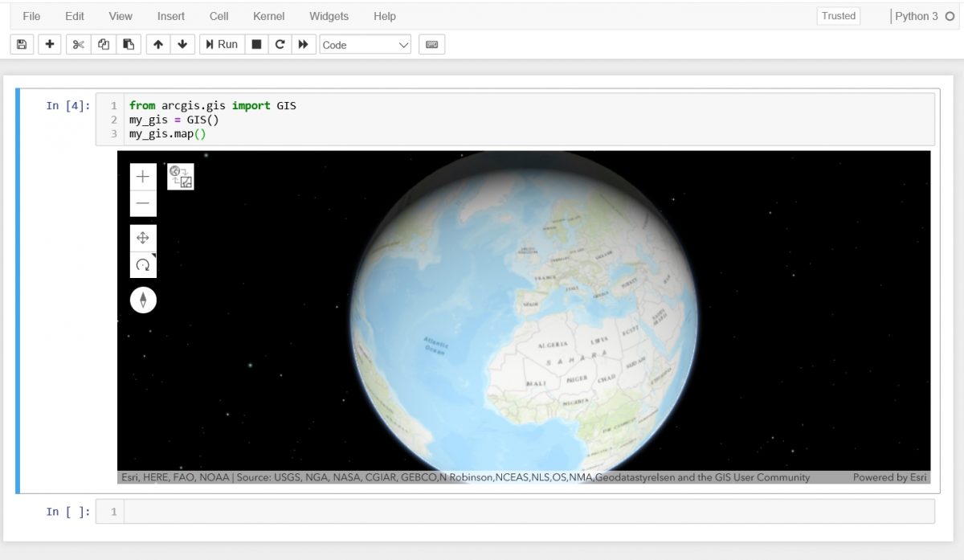Open the Kernel menu
Viewport: 964px width, 560px height.
pos(268,16)
